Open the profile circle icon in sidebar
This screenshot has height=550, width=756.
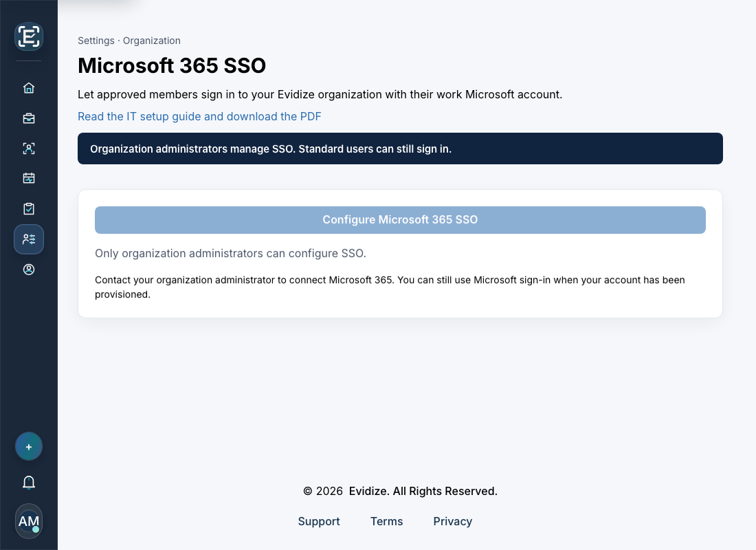coord(29,269)
